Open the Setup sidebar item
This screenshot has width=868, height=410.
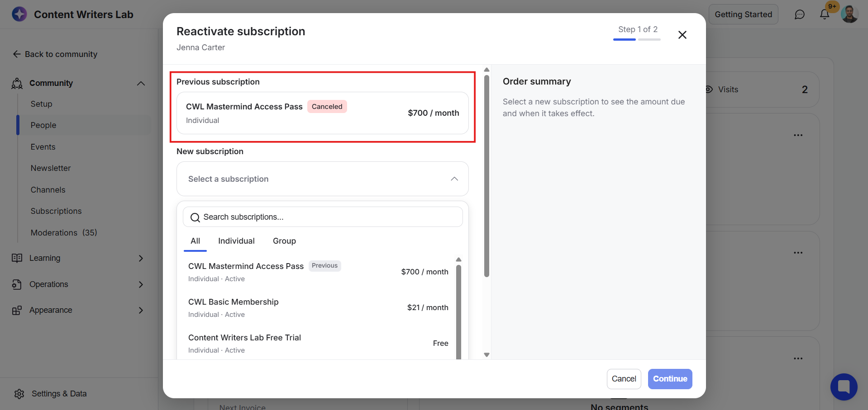pyautogui.click(x=41, y=104)
